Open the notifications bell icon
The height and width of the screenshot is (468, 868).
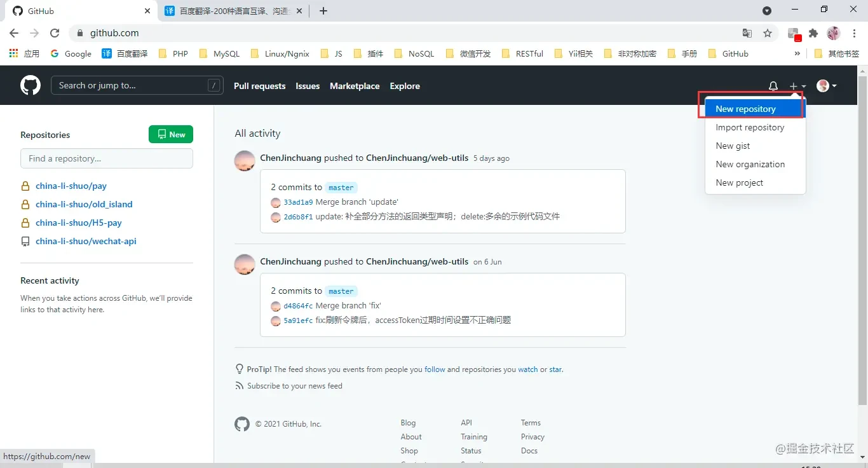[773, 86]
